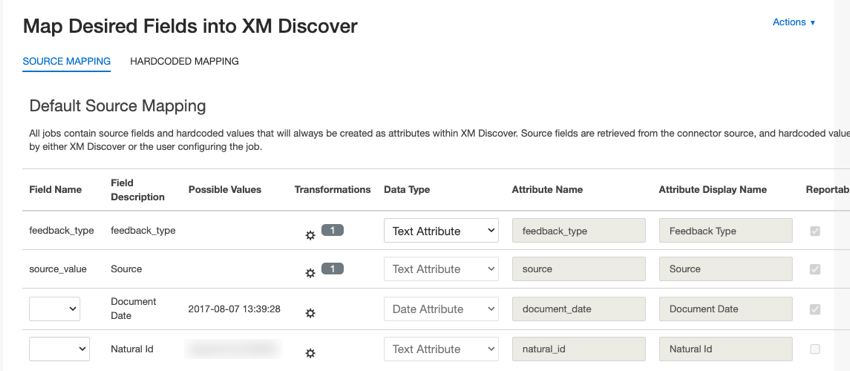Open transformations gear for Source row

click(310, 273)
